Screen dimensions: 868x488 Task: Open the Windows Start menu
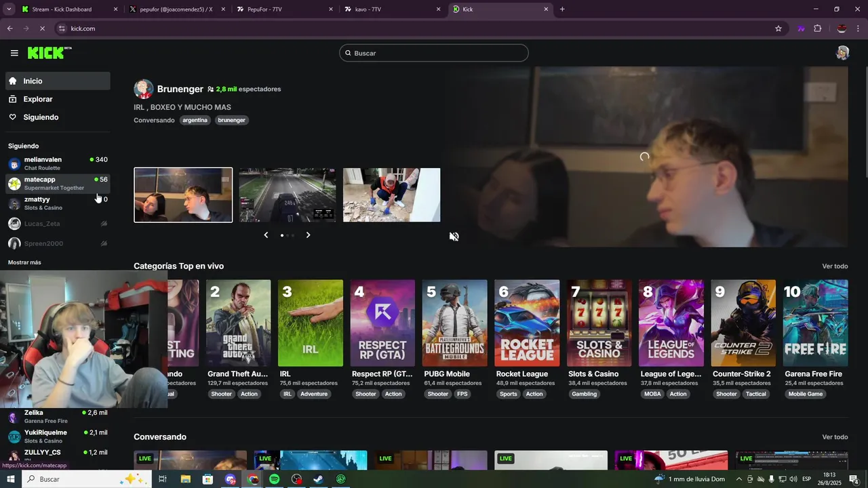10,479
